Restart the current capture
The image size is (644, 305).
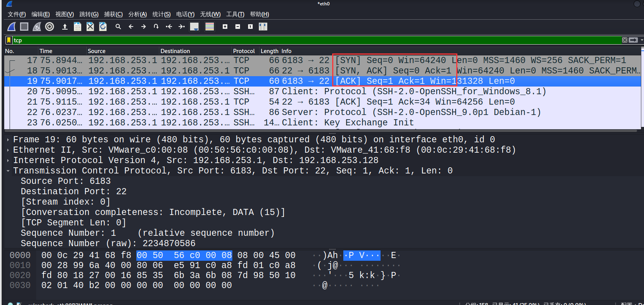37,27
